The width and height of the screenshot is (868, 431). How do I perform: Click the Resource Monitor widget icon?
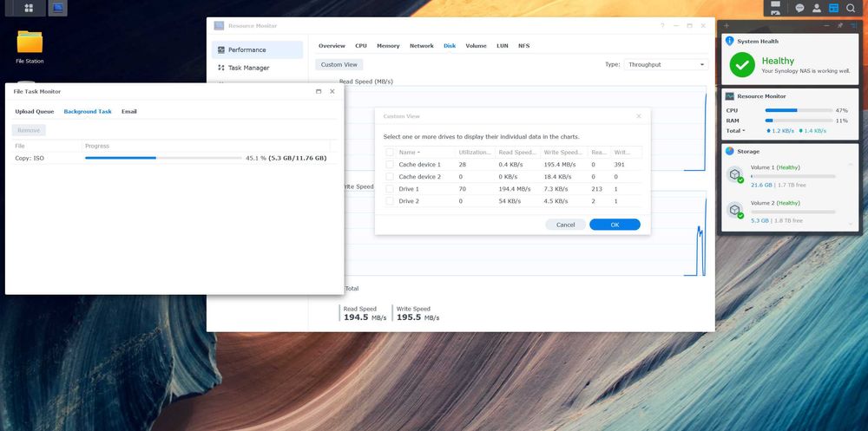(730, 96)
